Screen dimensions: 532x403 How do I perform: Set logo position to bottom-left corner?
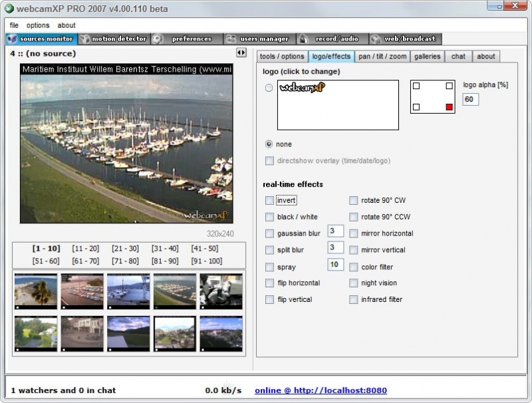coord(416,107)
